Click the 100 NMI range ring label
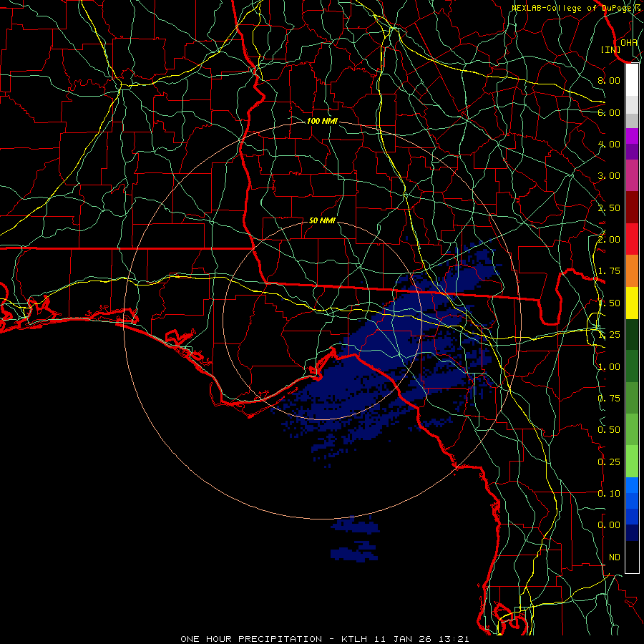The height and width of the screenshot is (644, 644). coord(322,121)
